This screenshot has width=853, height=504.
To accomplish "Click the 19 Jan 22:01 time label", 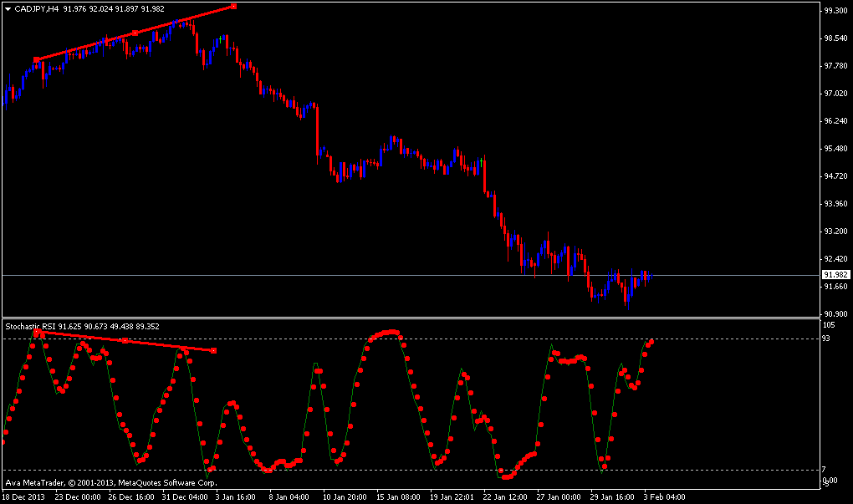I will point(452,497).
